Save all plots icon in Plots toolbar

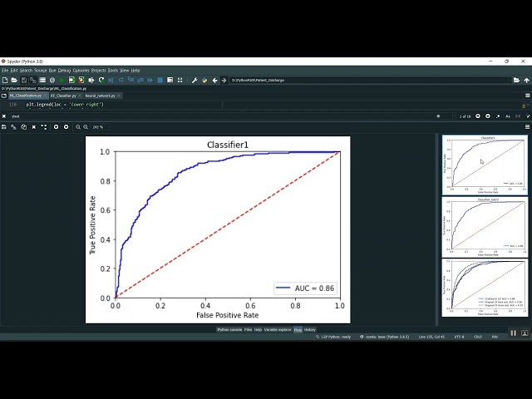coord(13,127)
